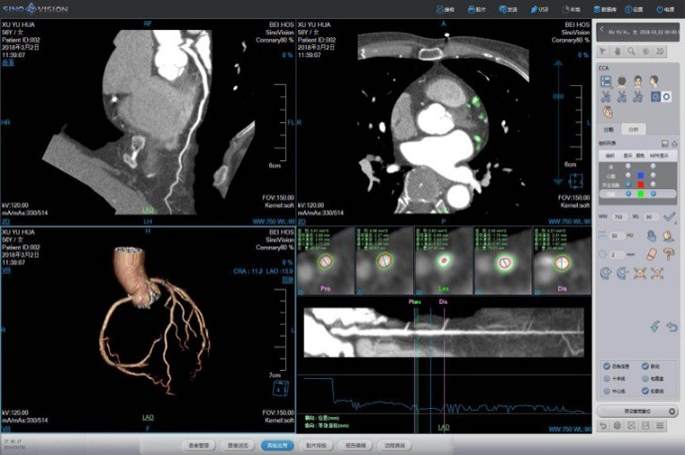Click the 2D view mode icon
This screenshot has height=455, width=685.
tap(661, 50)
